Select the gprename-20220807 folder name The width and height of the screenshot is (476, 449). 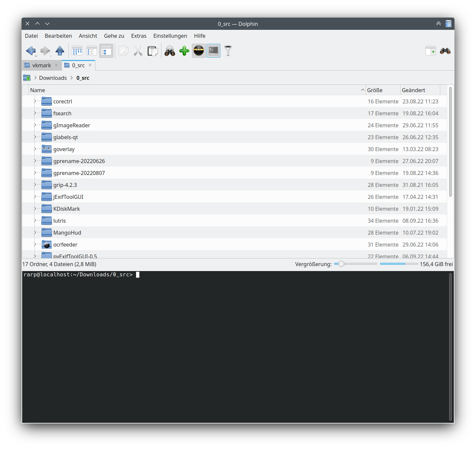pos(79,173)
